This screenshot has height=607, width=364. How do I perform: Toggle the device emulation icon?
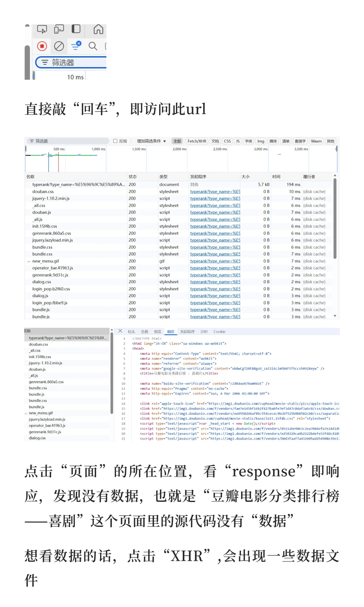(x=59, y=29)
